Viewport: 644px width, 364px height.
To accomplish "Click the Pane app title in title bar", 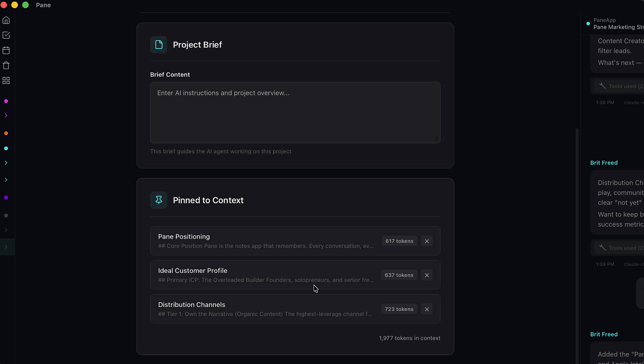I will (43, 5).
